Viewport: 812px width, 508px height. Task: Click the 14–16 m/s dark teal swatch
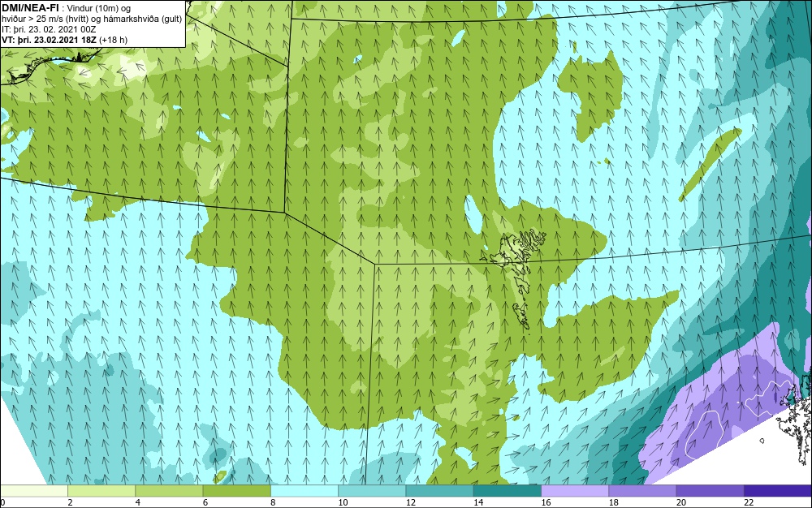(x=508, y=491)
